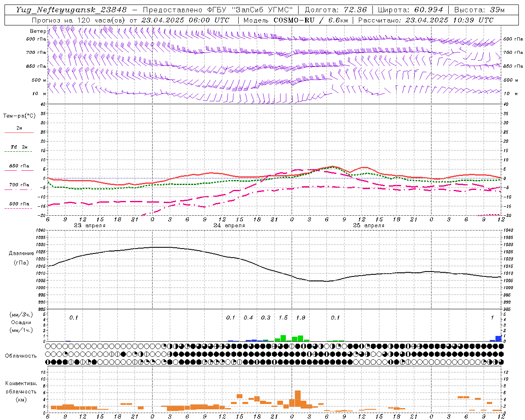Click the pink dashed 500 гПа legend line
Image resolution: width=525 pixels, height=420 pixels.
coord(18,209)
